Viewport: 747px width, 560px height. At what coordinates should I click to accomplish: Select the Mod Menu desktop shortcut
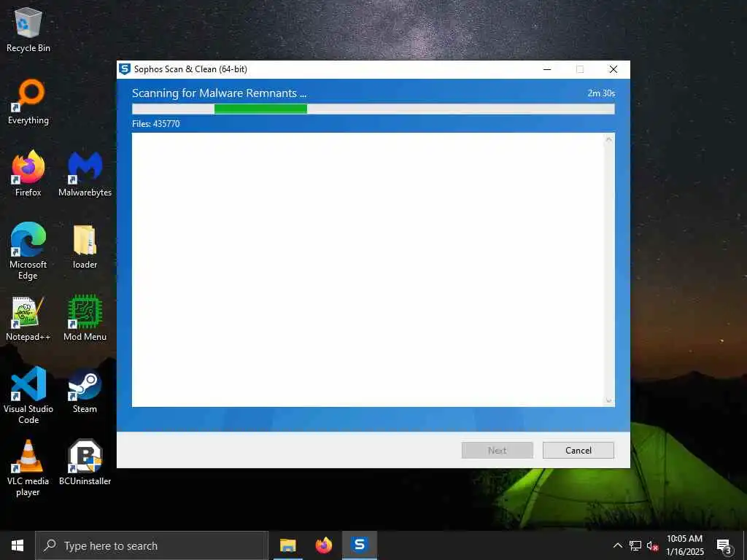click(x=85, y=318)
